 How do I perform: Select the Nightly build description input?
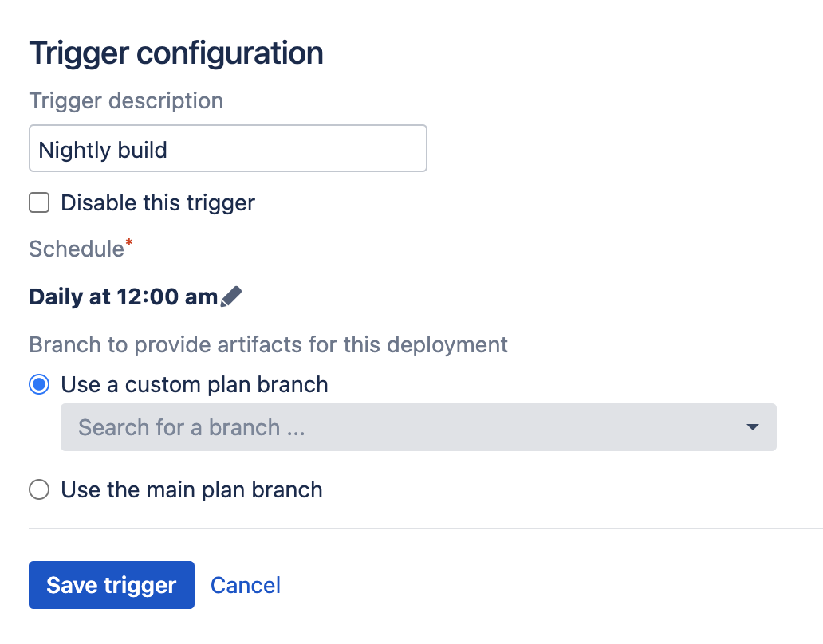[x=227, y=148]
